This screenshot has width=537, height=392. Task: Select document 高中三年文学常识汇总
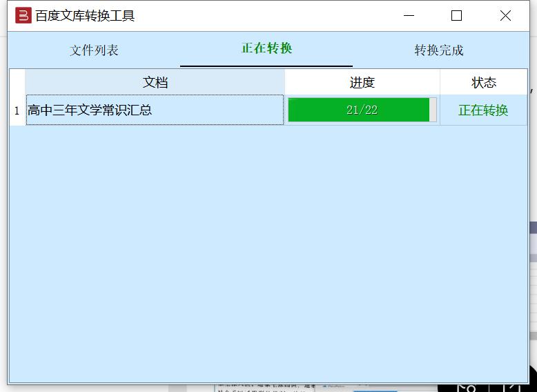[155, 110]
